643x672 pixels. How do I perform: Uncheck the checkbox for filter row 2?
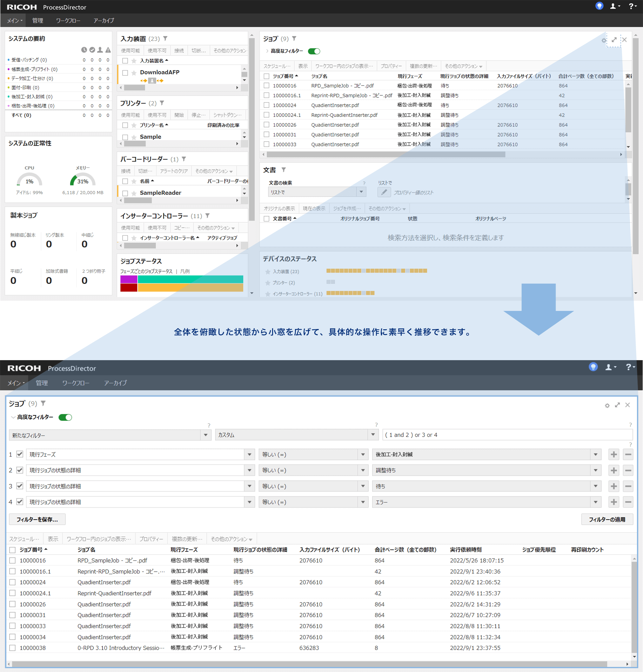tap(20, 470)
